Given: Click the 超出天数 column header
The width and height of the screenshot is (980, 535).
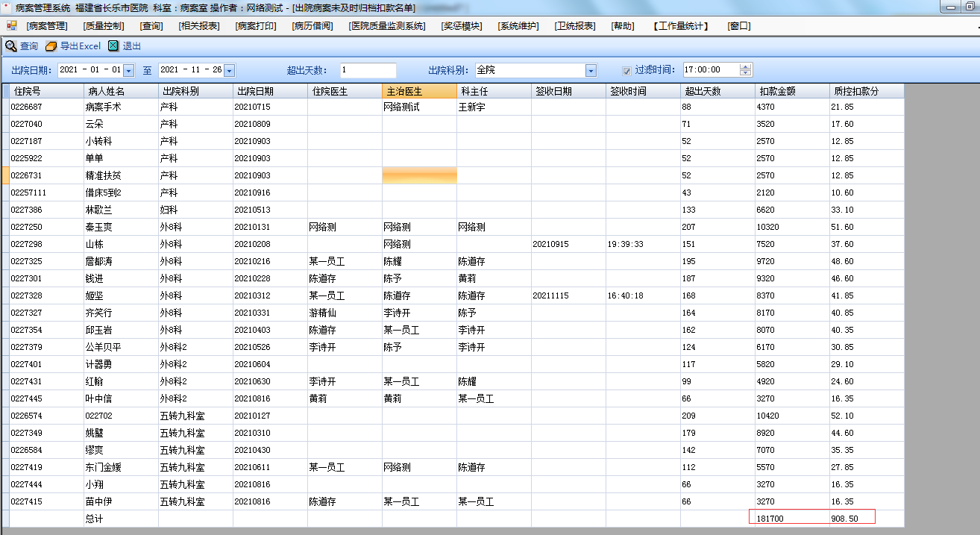Looking at the screenshot, I should click(717, 91).
